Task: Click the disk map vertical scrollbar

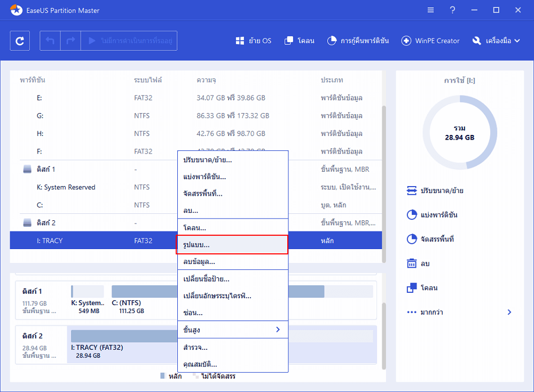Action: pyautogui.click(x=384, y=336)
